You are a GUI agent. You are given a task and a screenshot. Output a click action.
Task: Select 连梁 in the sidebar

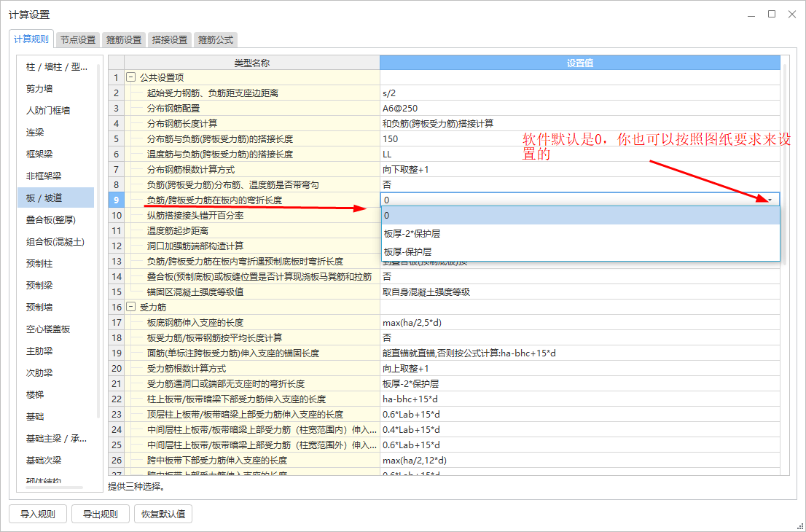(x=56, y=132)
